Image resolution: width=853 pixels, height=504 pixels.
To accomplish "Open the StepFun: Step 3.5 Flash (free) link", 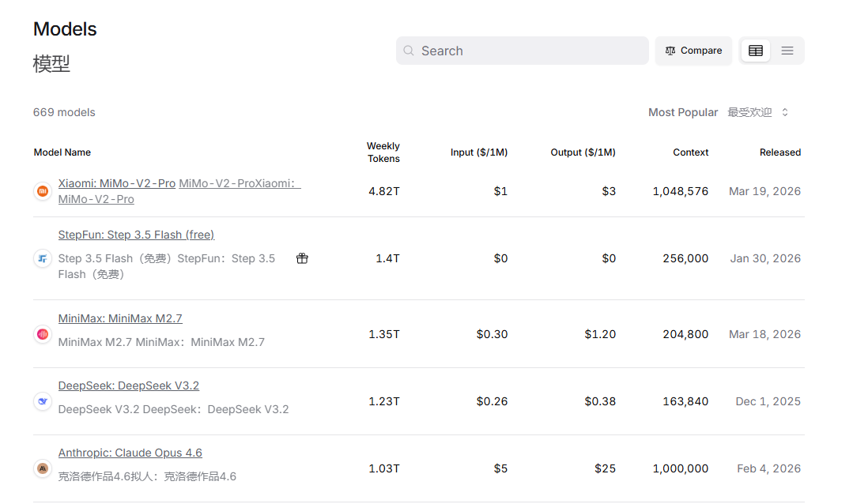I will click(x=136, y=235).
